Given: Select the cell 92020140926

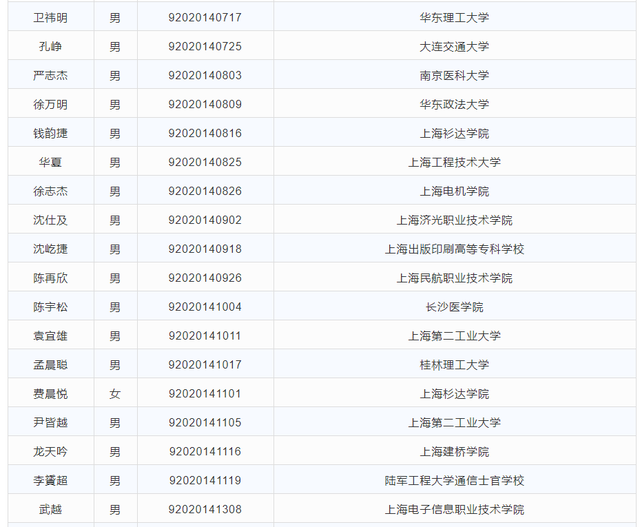Looking at the screenshot, I should 205,278.
